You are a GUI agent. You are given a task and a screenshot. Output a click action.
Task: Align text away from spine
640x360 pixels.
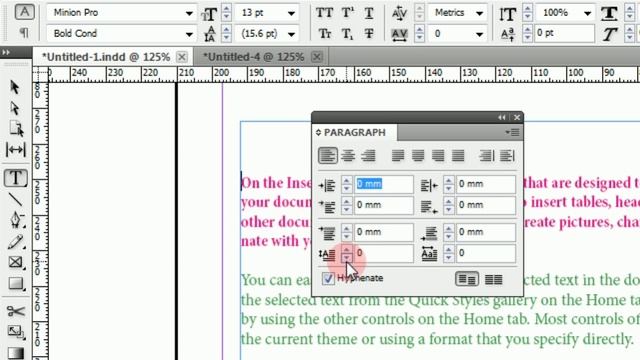coord(507,156)
